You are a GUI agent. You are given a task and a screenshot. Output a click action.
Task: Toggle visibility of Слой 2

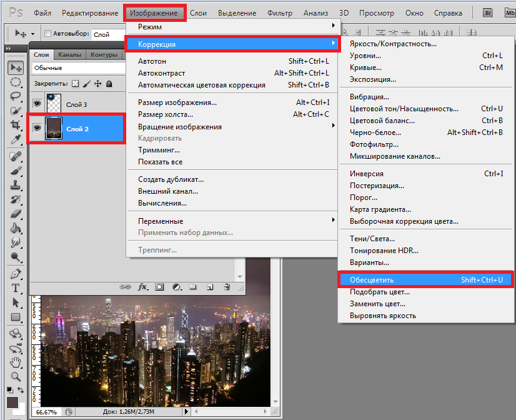tap(37, 128)
